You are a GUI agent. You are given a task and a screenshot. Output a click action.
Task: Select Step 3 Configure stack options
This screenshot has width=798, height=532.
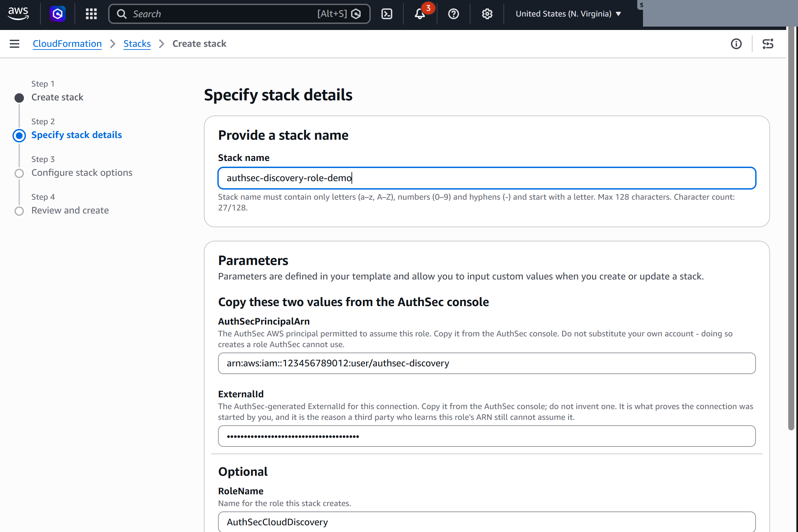(82, 173)
